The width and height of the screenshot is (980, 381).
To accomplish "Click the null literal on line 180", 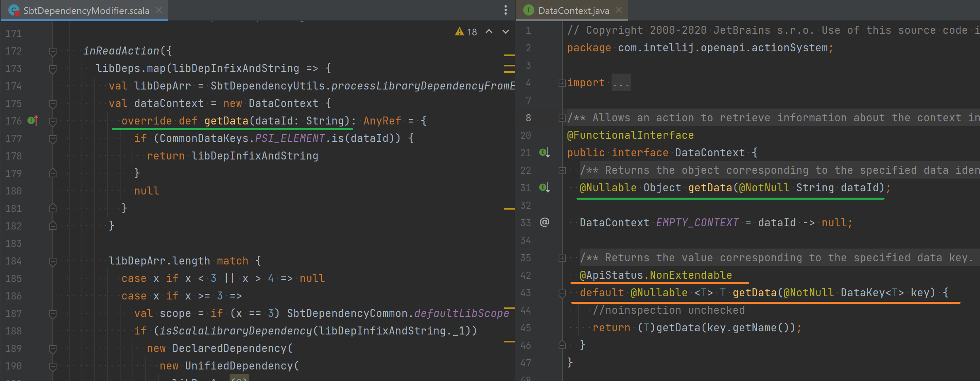I will tap(146, 191).
